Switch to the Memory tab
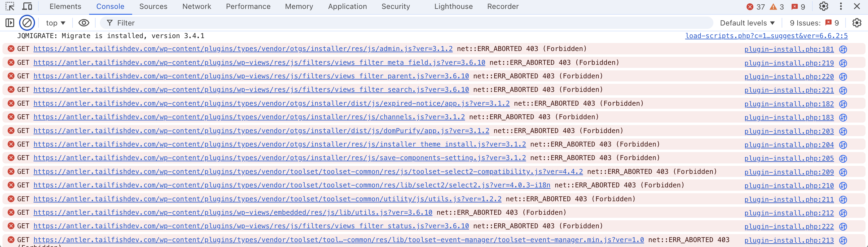Viewport: 868px width, 247px height. pyautogui.click(x=299, y=6)
